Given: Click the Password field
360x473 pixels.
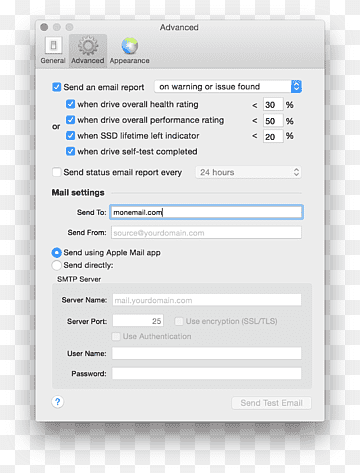Looking at the screenshot, I should (207, 373).
